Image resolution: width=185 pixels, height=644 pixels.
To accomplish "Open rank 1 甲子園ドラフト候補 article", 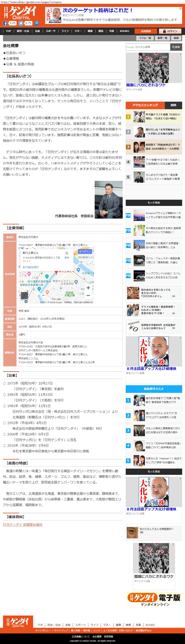I will tap(154, 117).
